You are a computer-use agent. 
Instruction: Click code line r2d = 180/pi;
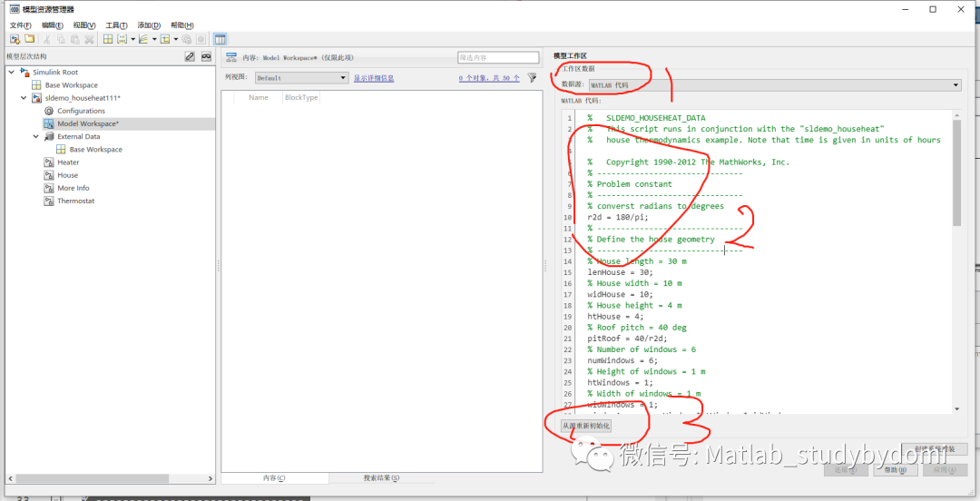coord(618,217)
